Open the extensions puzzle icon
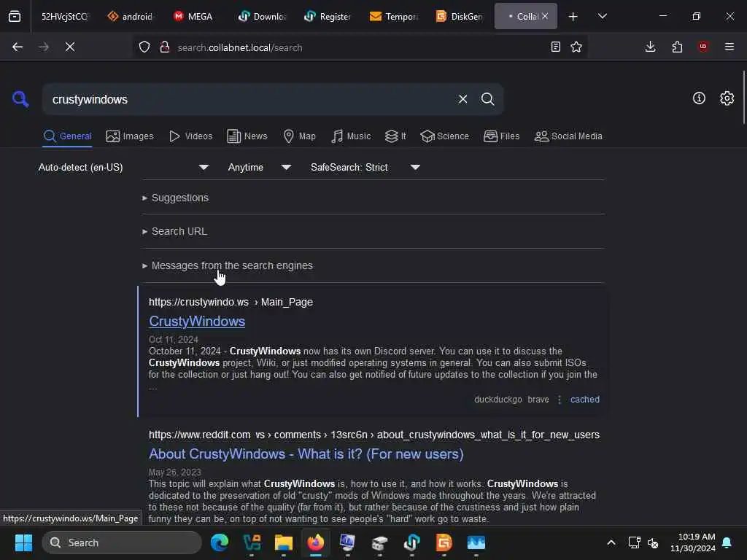The width and height of the screenshot is (747, 560). pos(677,47)
